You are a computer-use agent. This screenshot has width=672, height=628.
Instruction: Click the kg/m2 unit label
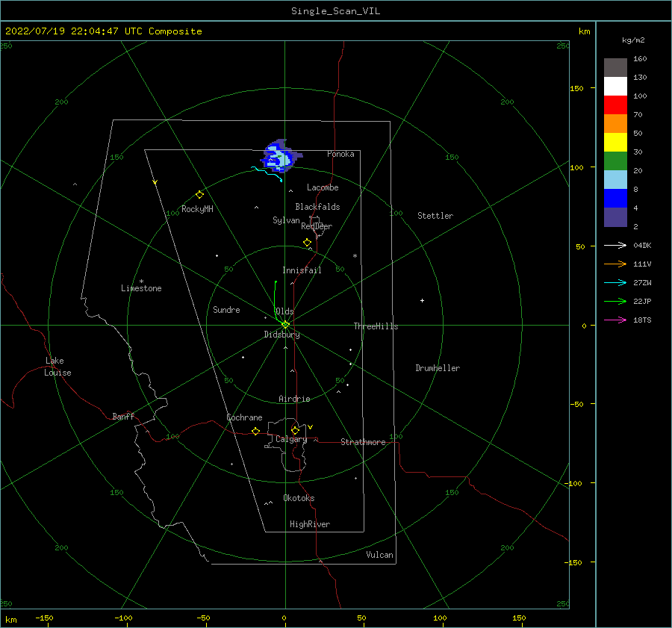coord(633,40)
